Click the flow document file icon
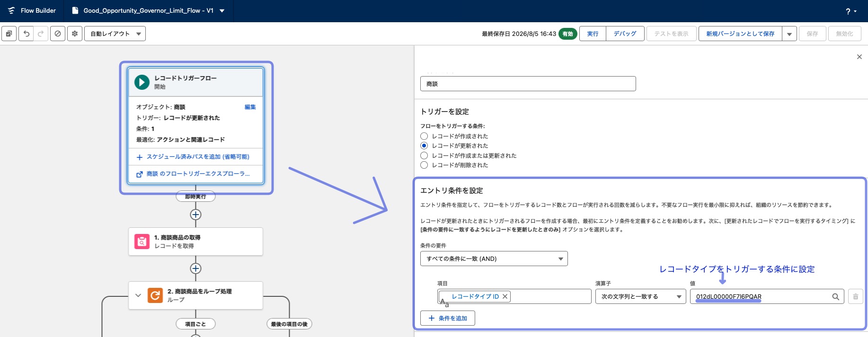This screenshot has height=337, width=868. point(75,10)
